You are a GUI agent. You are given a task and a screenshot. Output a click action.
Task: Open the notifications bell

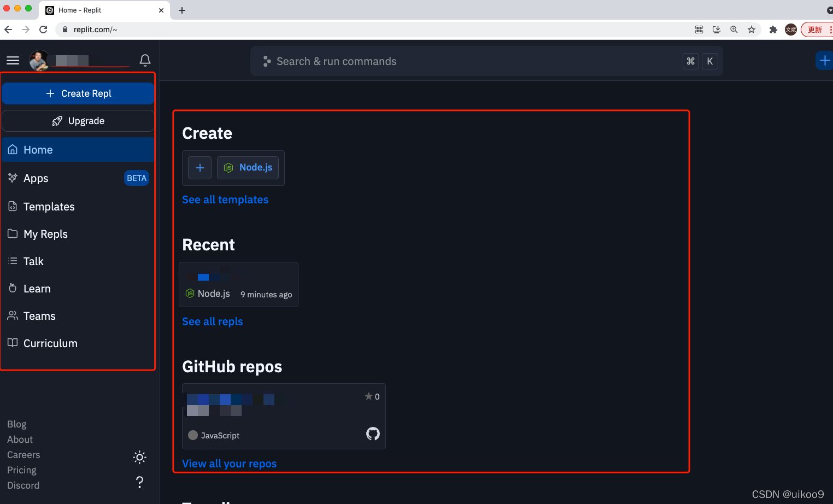coord(145,60)
